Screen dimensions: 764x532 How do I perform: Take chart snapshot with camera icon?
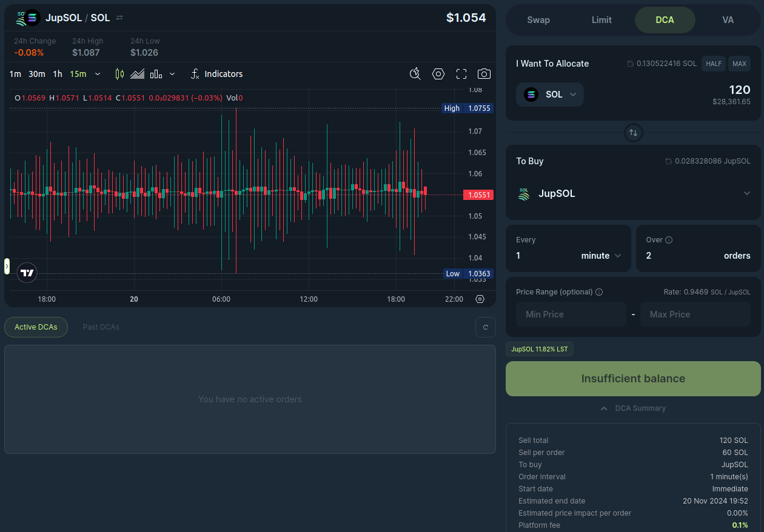coord(484,74)
